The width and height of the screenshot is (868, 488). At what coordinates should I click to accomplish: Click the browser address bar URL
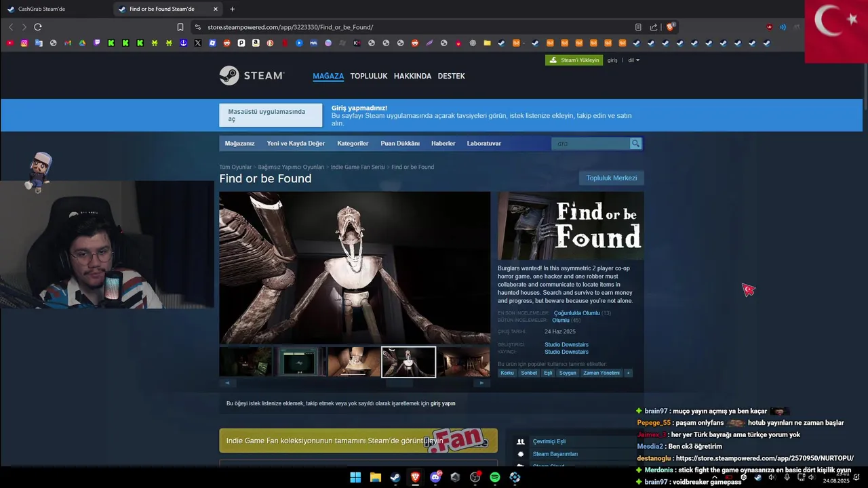coord(290,27)
